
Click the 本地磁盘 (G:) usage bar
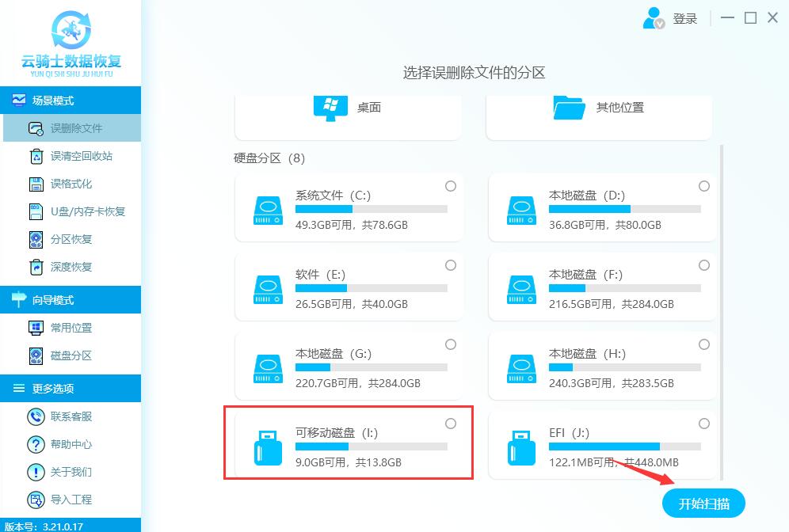point(371,367)
